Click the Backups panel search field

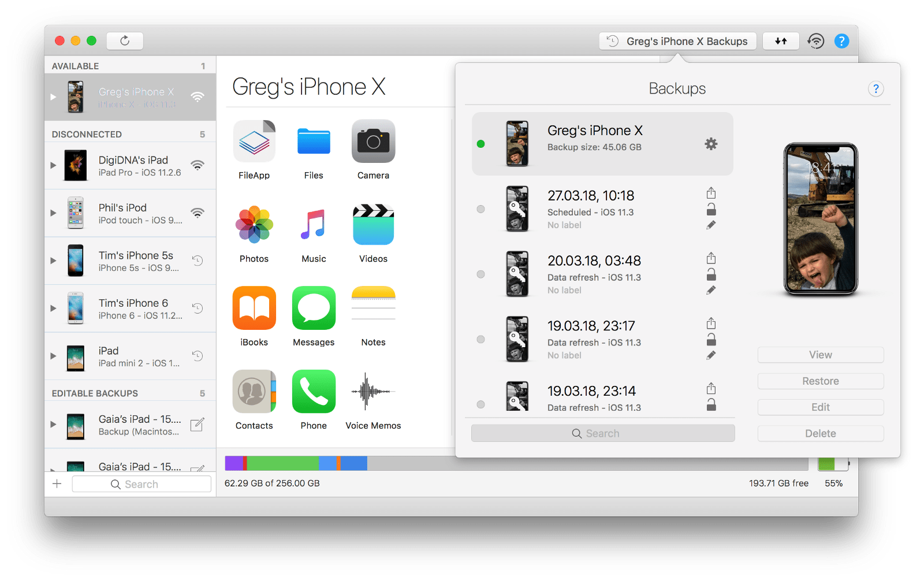(603, 434)
